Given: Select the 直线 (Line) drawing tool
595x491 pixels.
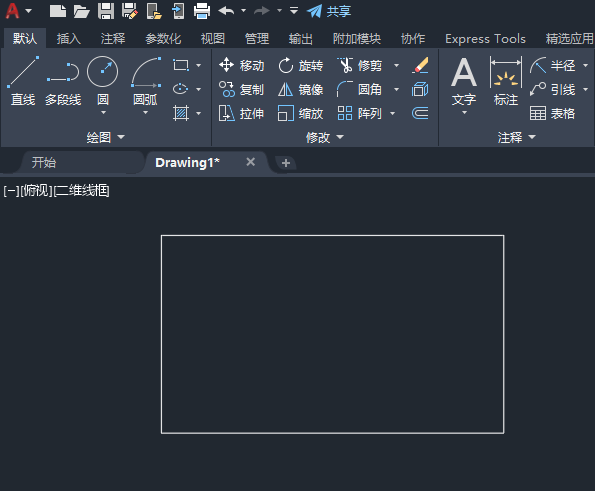Looking at the screenshot, I should [23, 80].
